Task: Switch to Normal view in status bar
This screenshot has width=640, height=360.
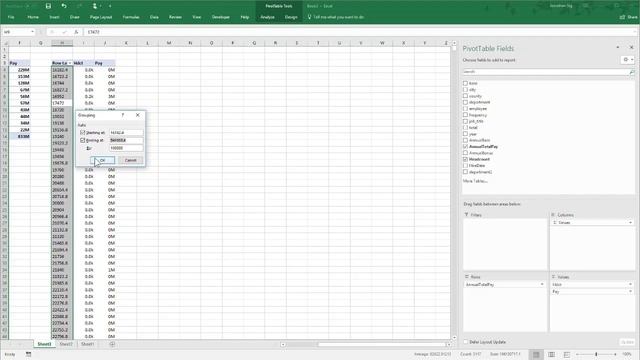Action: 536,354
